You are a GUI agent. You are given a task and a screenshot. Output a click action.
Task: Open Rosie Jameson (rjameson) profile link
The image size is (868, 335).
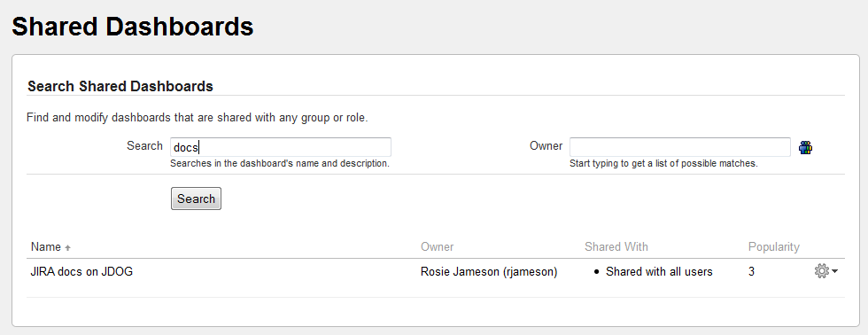tap(489, 272)
